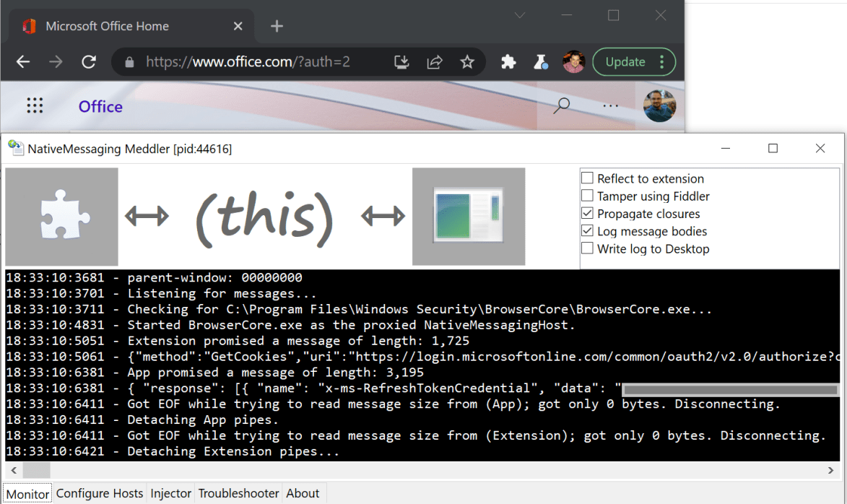The height and width of the screenshot is (504, 847).
Task: Click the browser back arrow
Action: tap(22, 62)
